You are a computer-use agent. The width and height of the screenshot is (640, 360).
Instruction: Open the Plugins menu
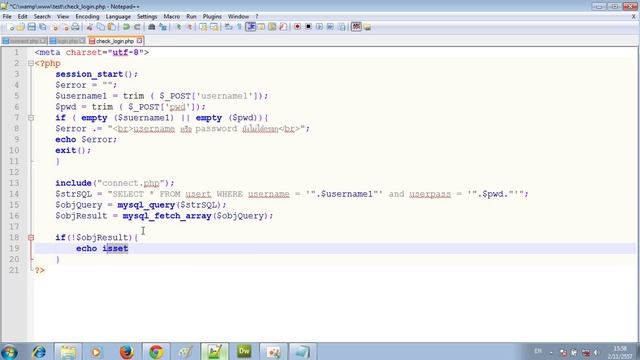coord(212,16)
